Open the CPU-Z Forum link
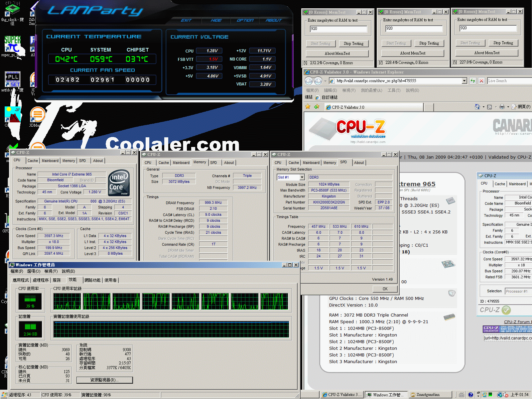 518,322
